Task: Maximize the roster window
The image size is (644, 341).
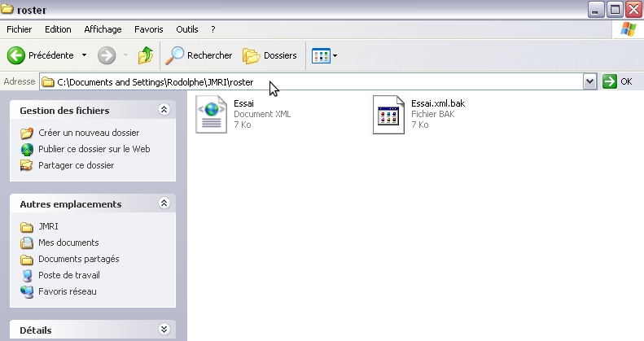Action: 615,10
